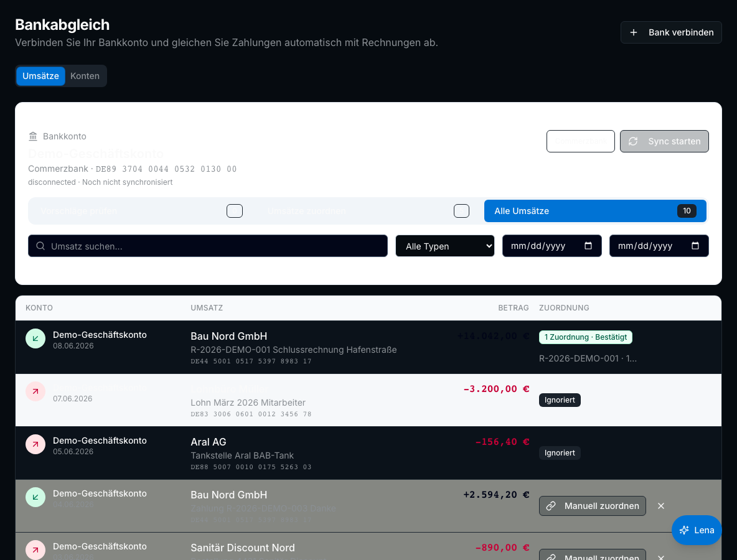737x560 pixels.
Task: Click the outgoing arrow icon for Sanitär Discount Nord
Action: click(35, 550)
